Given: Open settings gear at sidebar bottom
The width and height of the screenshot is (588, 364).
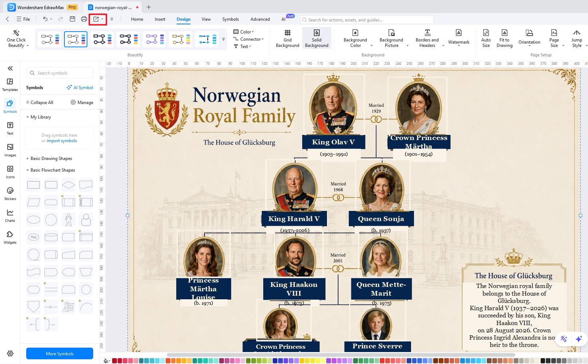Looking at the screenshot, I should (x=10, y=353).
